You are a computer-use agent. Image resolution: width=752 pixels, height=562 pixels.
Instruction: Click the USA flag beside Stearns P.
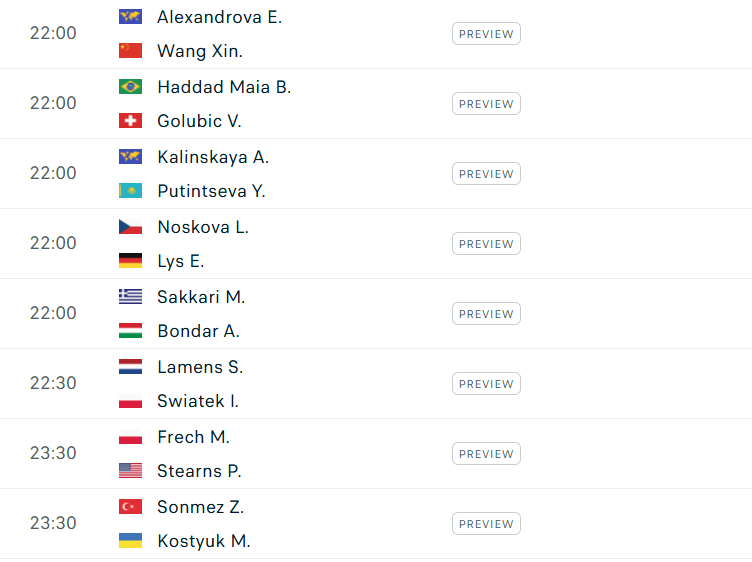130,471
